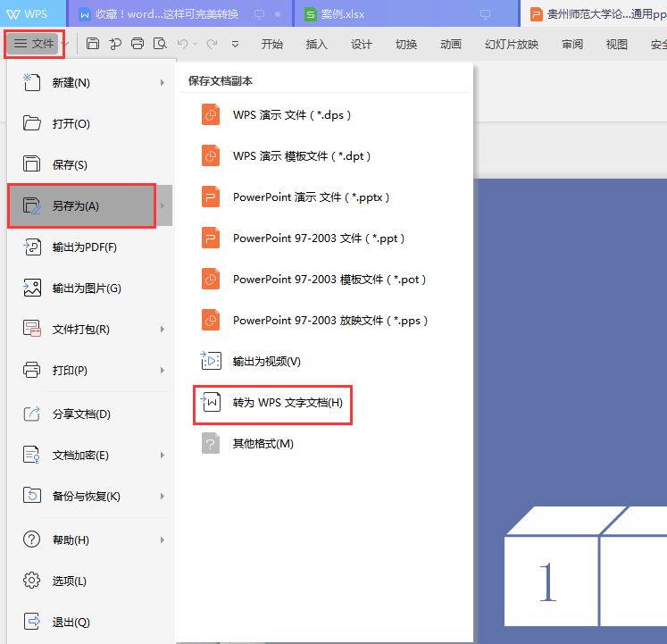Save as PowerPoint 97-2003 放映文件 (*.pps)
Image resolution: width=667 pixels, height=644 pixels.
[325, 321]
